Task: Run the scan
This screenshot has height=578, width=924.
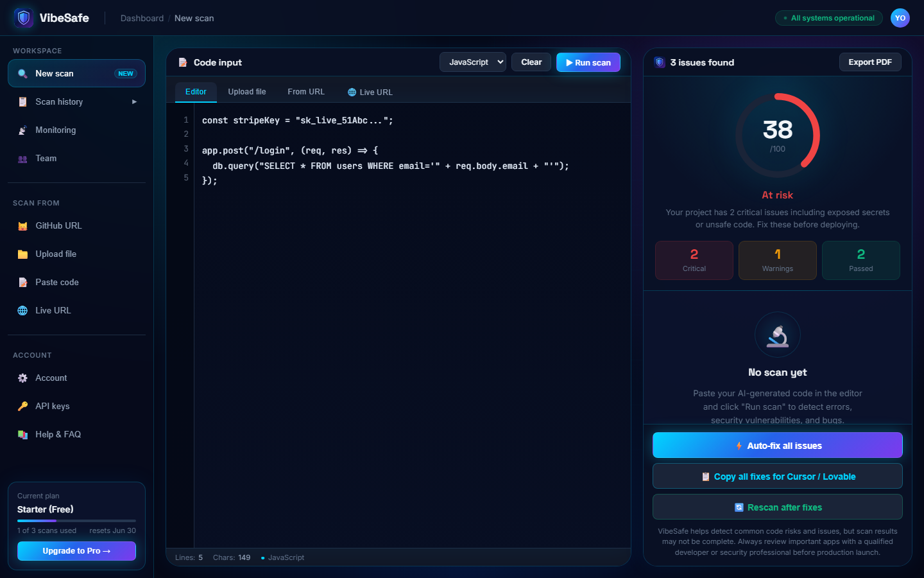Action: 588,62
